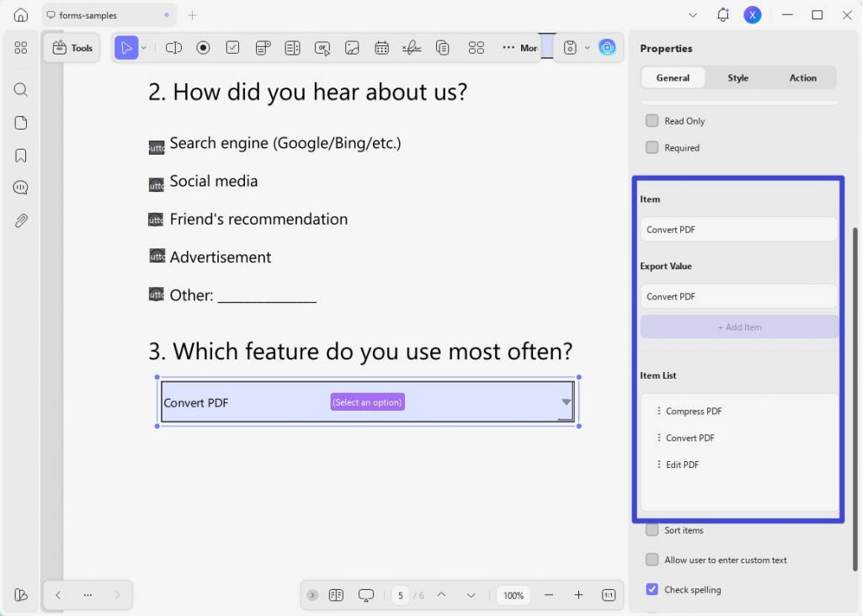This screenshot has height=616, width=862.
Task: Click the fit actual size 1:1 icon
Action: click(609, 595)
